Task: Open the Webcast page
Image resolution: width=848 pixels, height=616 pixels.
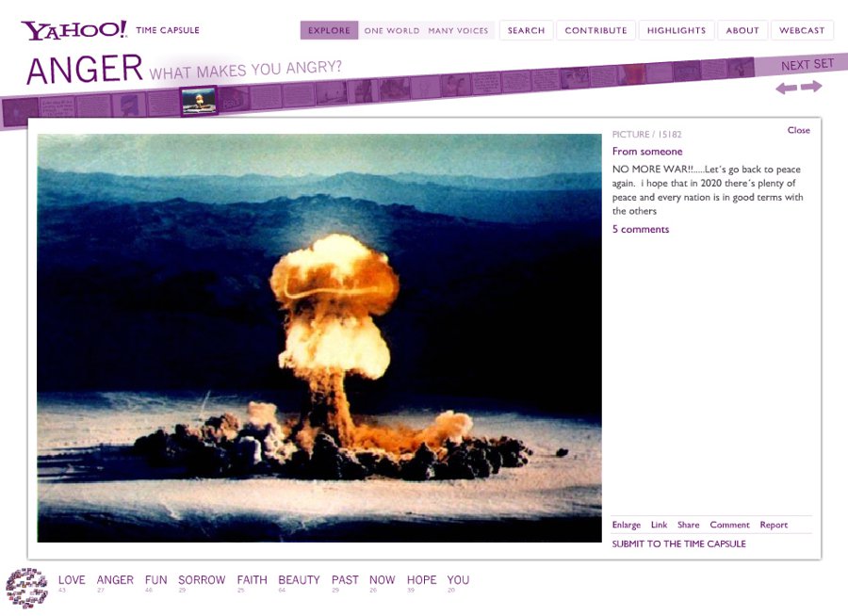Action: click(802, 30)
